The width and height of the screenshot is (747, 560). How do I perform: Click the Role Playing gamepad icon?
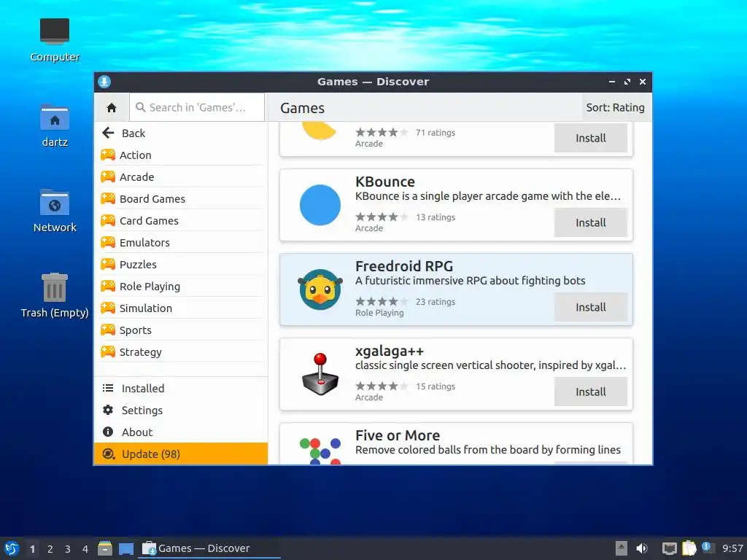click(x=108, y=286)
